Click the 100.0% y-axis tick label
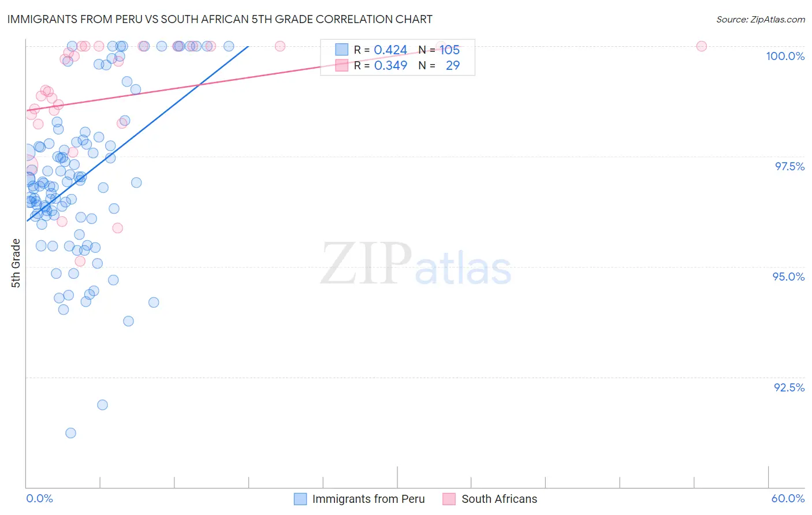Viewport: 812px width, 515px height. pyautogui.click(x=785, y=56)
